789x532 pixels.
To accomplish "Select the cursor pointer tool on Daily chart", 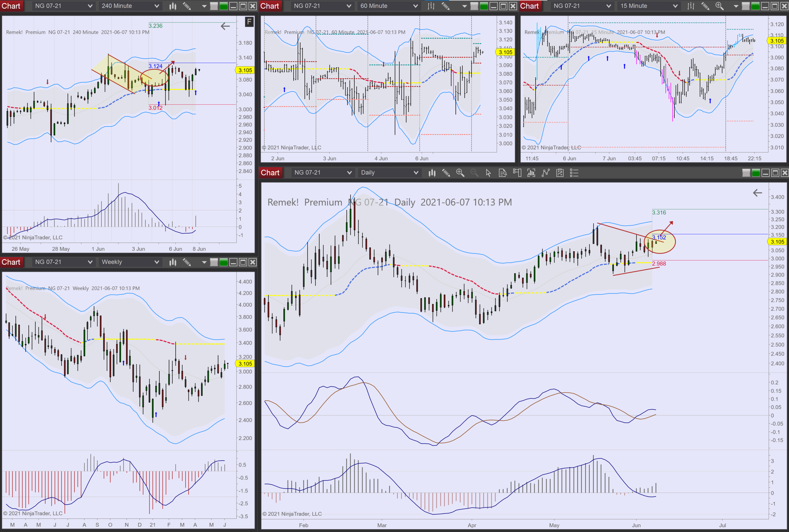I will point(488,173).
